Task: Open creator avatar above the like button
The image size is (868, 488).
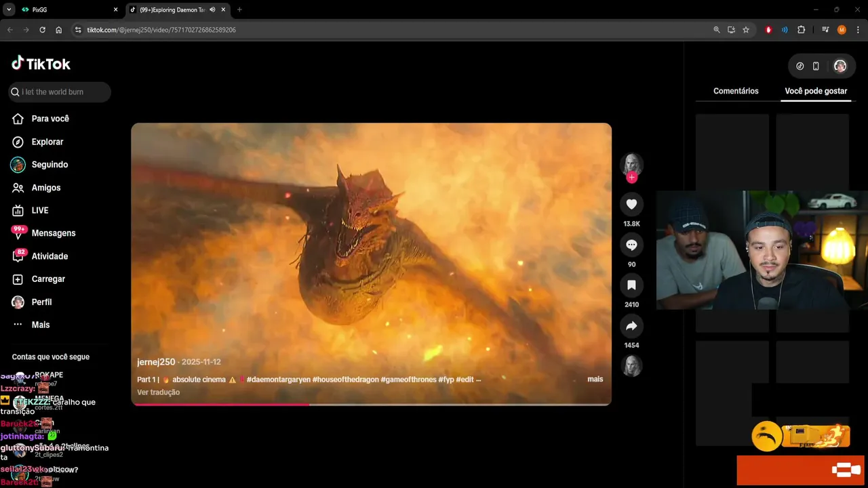Action: click(x=631, y=165)
